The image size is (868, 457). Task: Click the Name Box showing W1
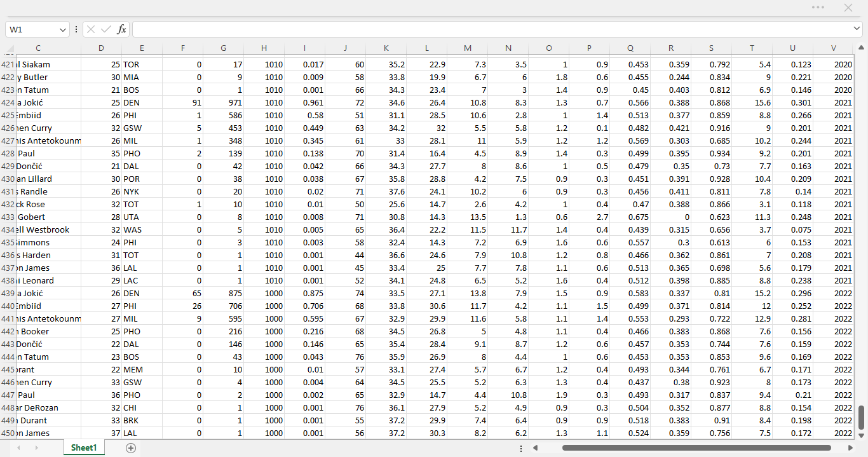click(33, 29)
